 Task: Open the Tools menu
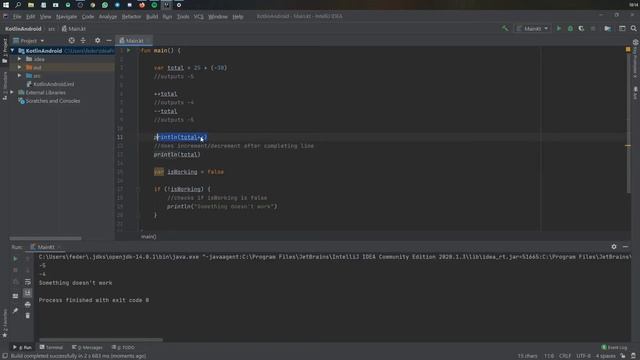click(x=183, y=17)
